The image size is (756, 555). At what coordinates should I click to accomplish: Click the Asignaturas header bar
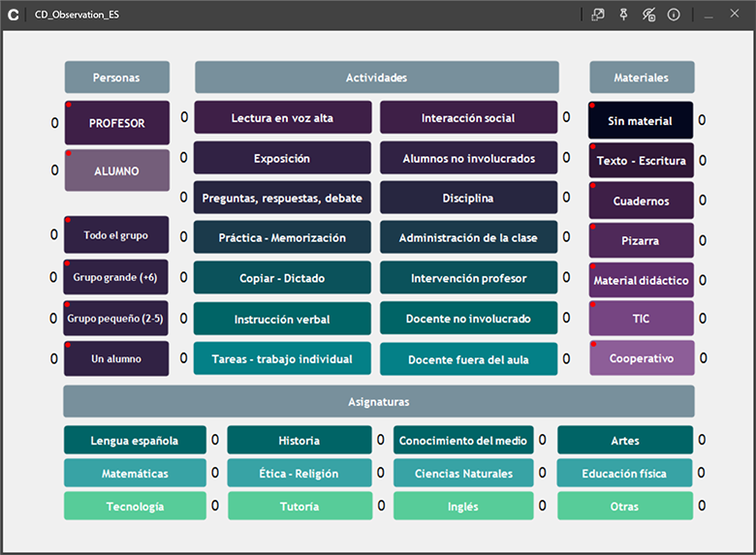click(x=379, y=401)
